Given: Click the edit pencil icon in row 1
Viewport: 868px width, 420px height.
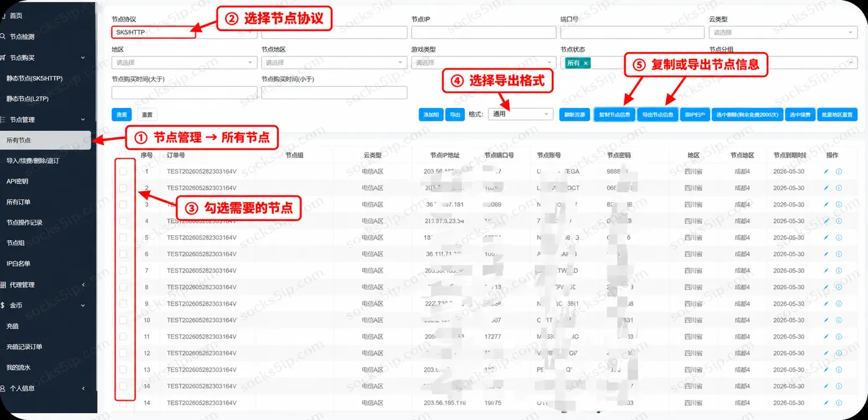Looking at the screenshot, I should point(826,171).
